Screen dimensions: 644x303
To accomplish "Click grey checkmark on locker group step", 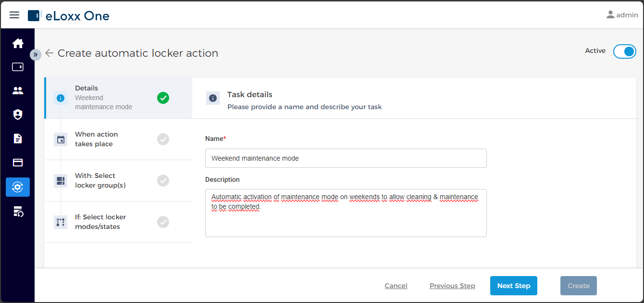I will click(x=163, y=181).
